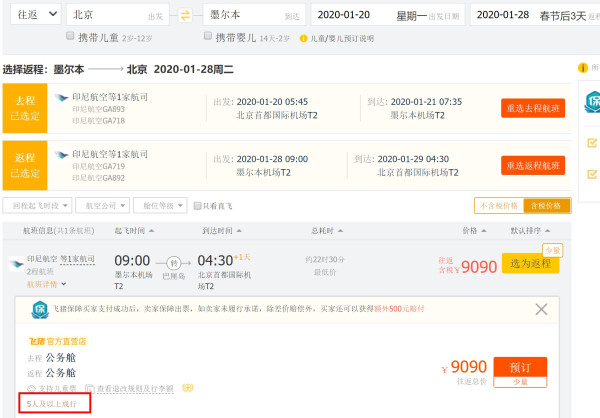The height and width of the screenshot is (418, 600).
Task: Click the 巴厘岛 transfer city text
Action: (174, 276)
